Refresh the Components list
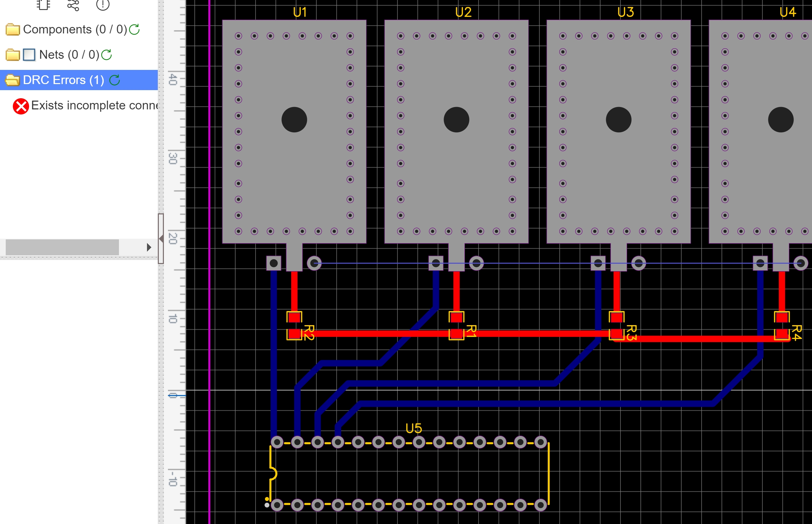Viewport: 812px width, 524px height. click(134, 30)
